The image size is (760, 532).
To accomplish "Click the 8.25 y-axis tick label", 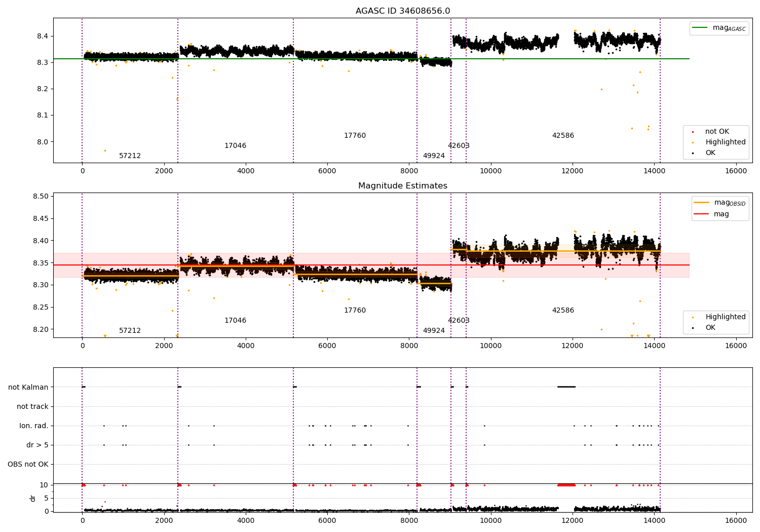I will (41, 308).
